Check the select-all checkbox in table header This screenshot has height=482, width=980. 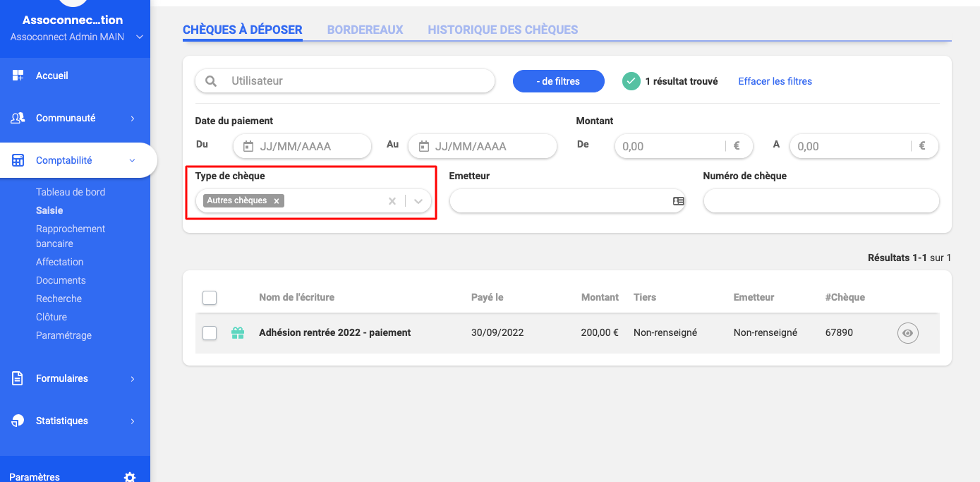[x=210, y=298]
